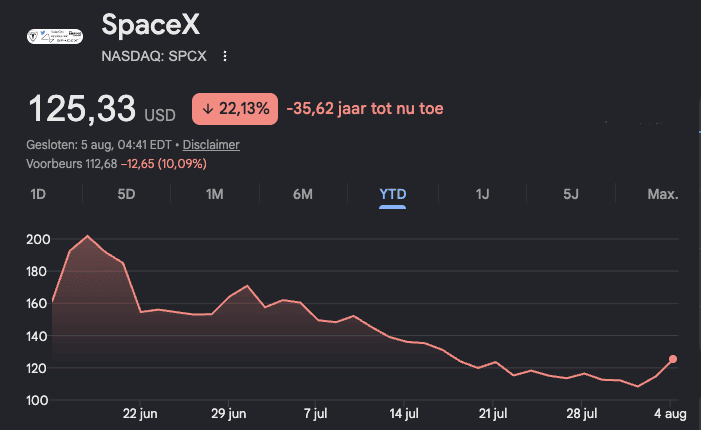Click the 125,33 price value
Screen dimensions: 701x430
[x=82, y=109]
